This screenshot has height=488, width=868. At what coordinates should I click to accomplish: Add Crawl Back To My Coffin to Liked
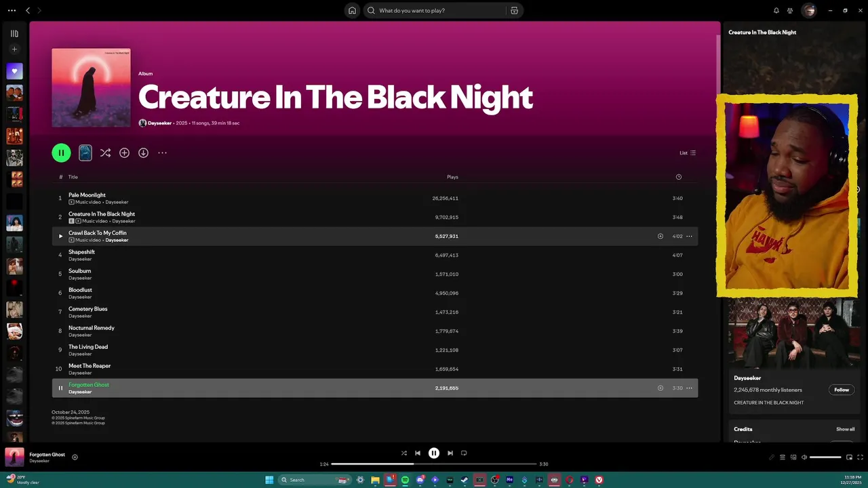click(x=660, y=236)
